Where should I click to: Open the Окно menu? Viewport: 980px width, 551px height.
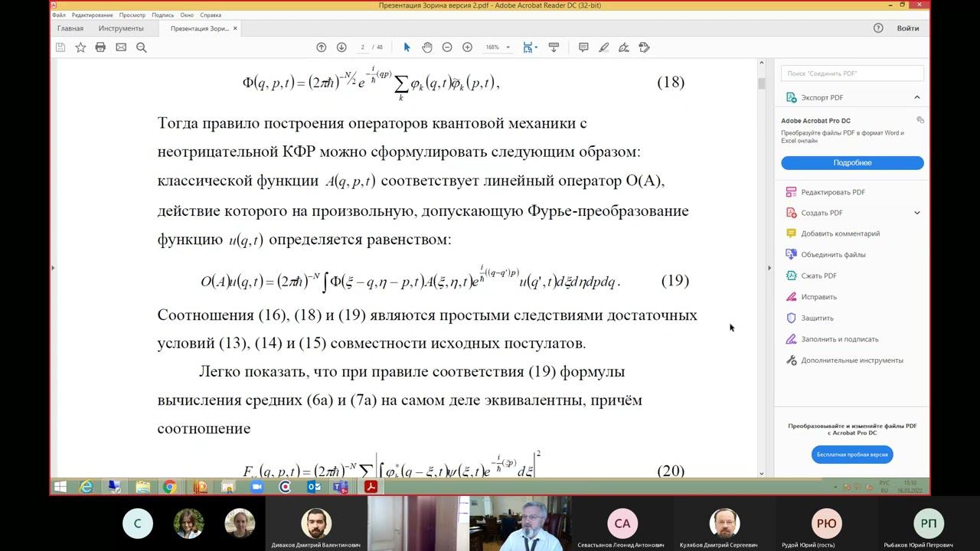[187, 15]
